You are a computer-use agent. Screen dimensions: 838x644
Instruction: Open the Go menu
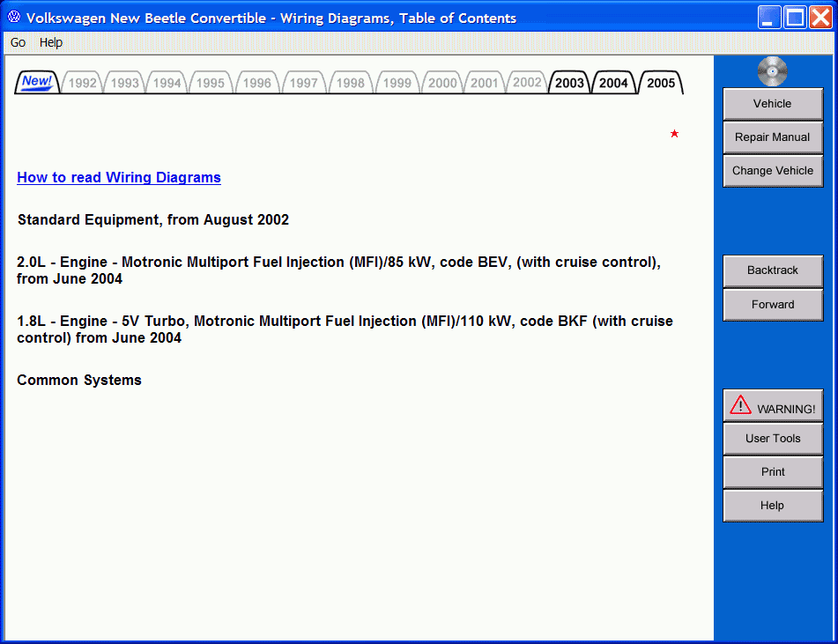[18, 42]
